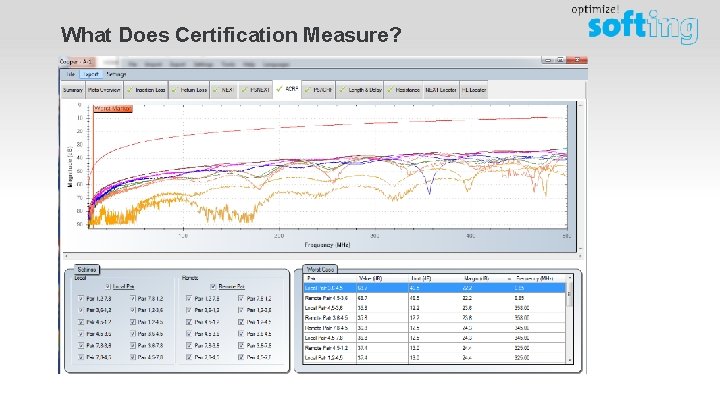
Task: Close the application window
Action: (577, 60)
